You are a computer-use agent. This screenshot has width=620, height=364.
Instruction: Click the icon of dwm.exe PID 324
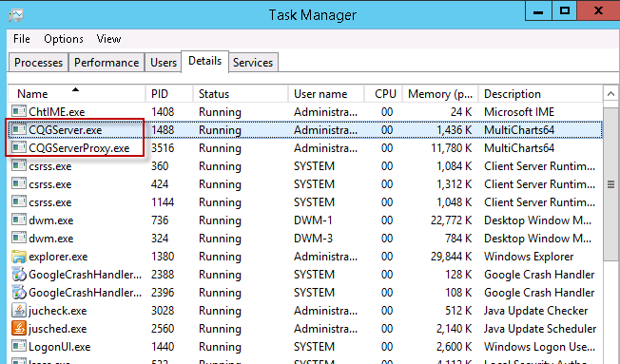(x=19, y=239)
